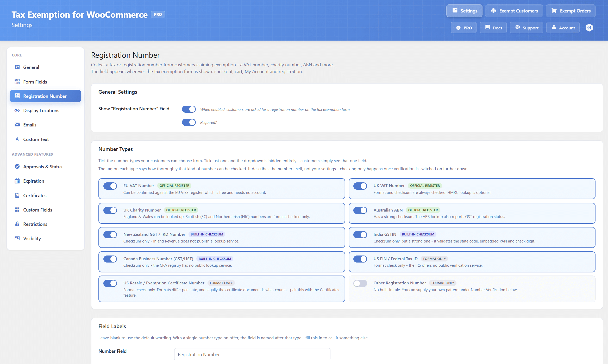Click India GSTIN BUILT-IN CHECKSUM tag
Viewport: 608px width, 364px height.
[x=418, y=234]
